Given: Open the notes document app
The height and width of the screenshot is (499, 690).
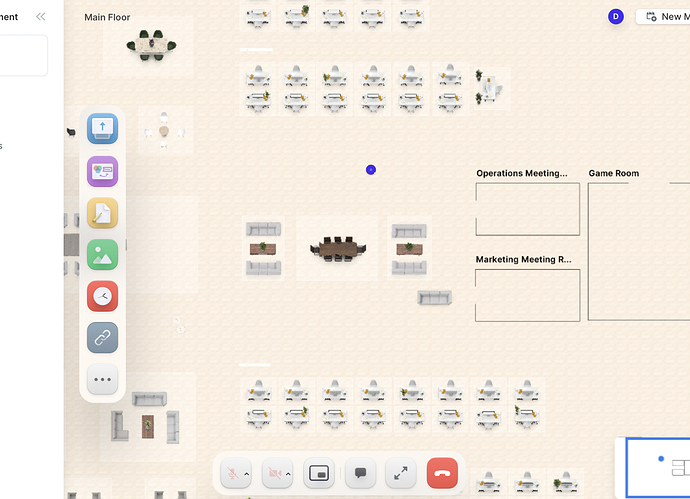Looking at the screenshot, I should [x=102, y=213].
